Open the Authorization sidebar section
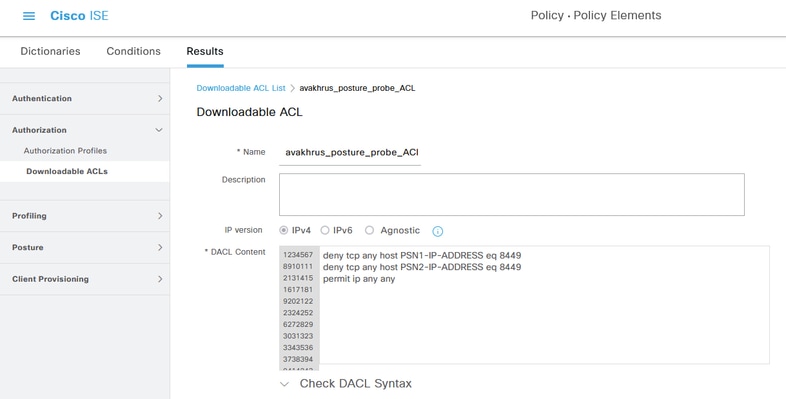Screen dimensions: 786x399 pos(85,130)
